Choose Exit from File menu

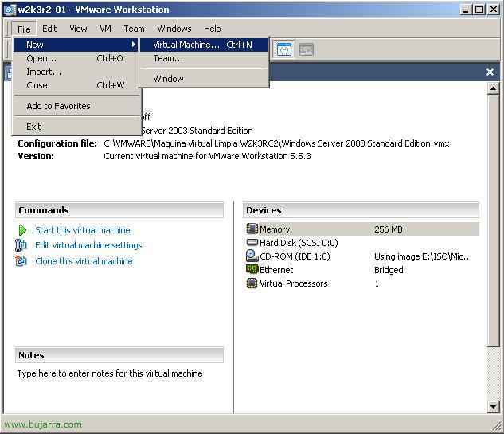[x=76, y=127]
